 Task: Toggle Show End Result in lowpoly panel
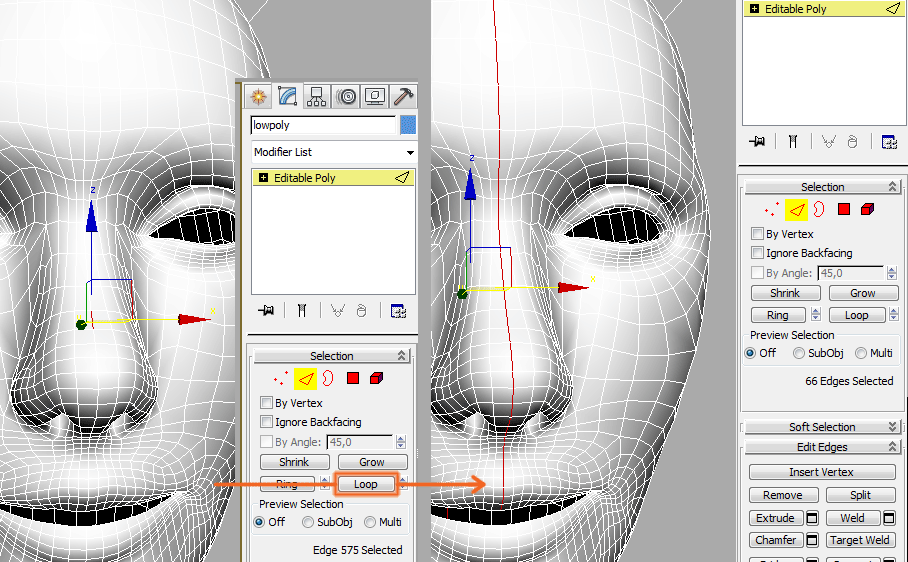click(302, 311)
